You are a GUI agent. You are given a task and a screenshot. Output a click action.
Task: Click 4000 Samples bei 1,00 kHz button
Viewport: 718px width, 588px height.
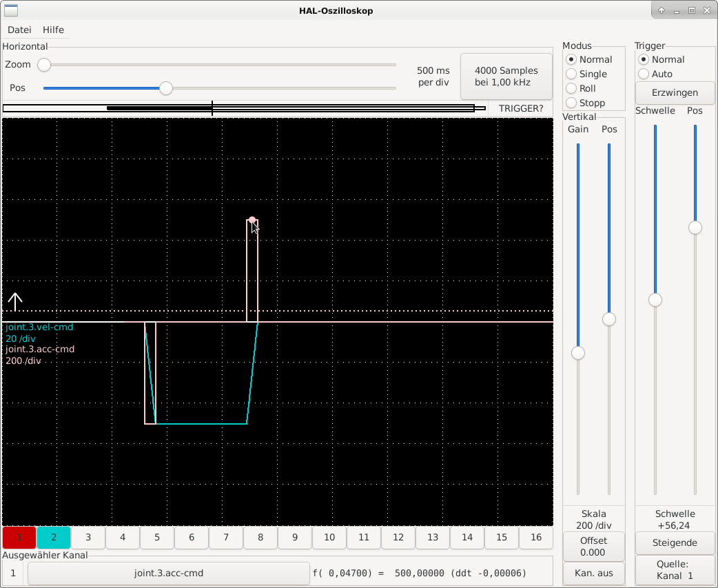506,77
